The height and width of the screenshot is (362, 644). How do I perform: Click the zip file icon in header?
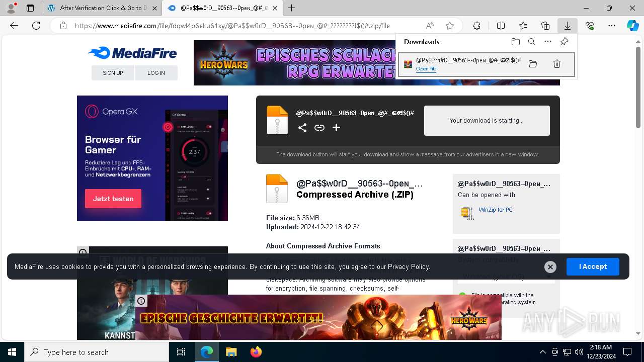(x=277, y=120)
